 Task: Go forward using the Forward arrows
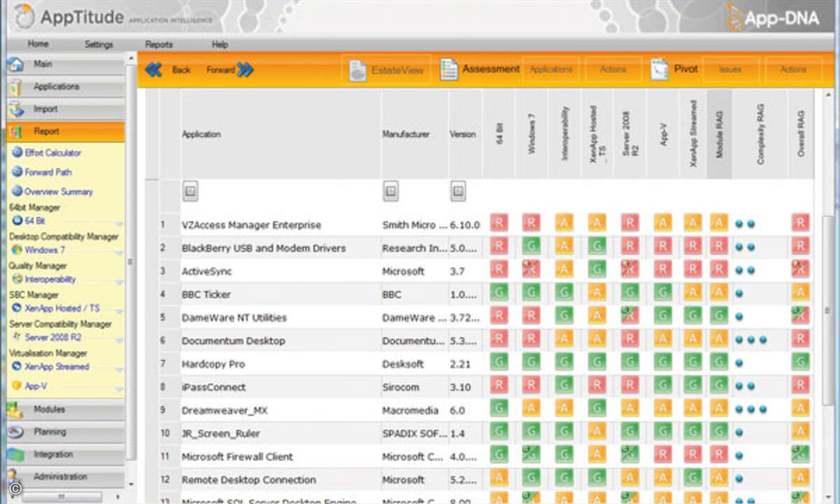click(245, 69)
